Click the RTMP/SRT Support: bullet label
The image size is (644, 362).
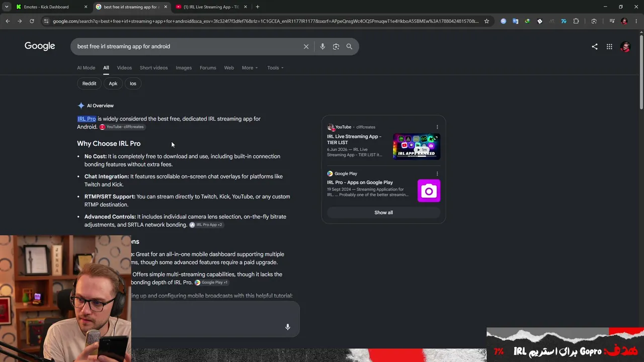tap(110, 197)
